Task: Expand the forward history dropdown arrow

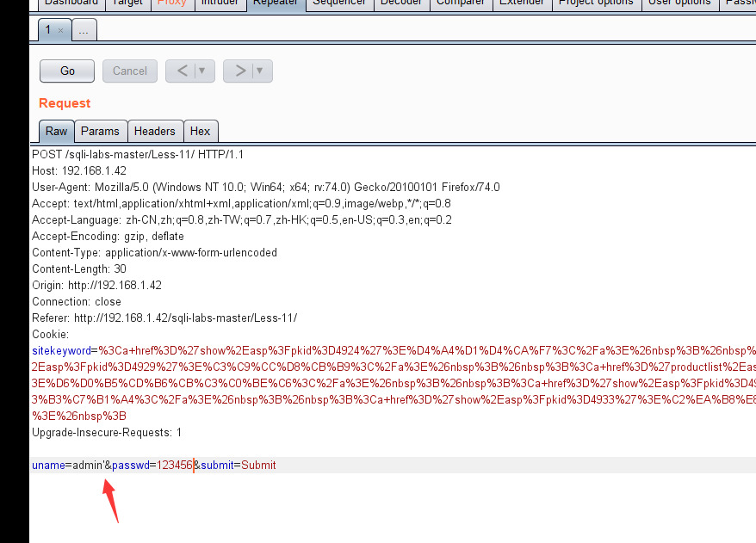Action: pyautogui.click(x=260, y=71)
